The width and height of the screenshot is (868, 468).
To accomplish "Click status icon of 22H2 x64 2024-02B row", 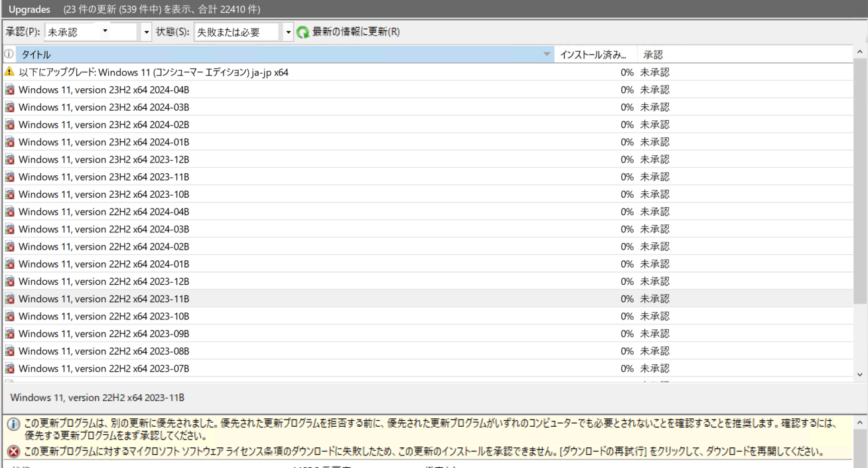I will coord(9,246).
